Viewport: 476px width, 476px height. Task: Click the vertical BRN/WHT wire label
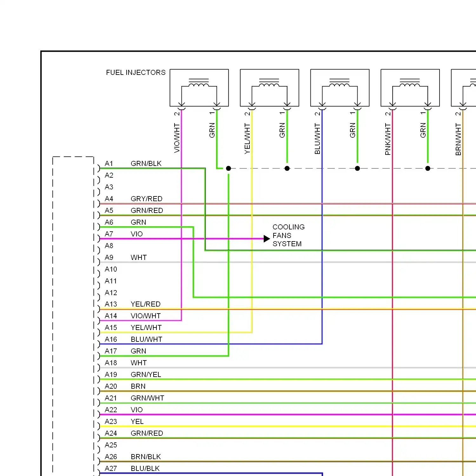coord(458,139)
